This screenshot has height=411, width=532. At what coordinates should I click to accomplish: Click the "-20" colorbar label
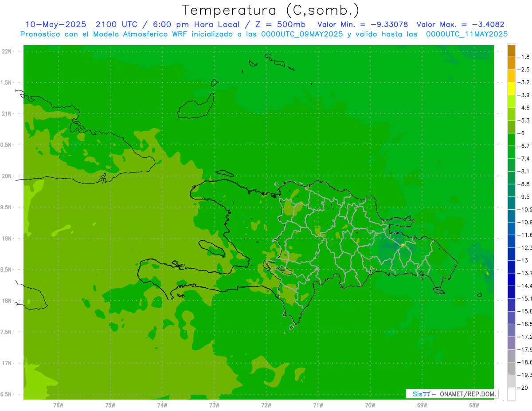point(524,388)
